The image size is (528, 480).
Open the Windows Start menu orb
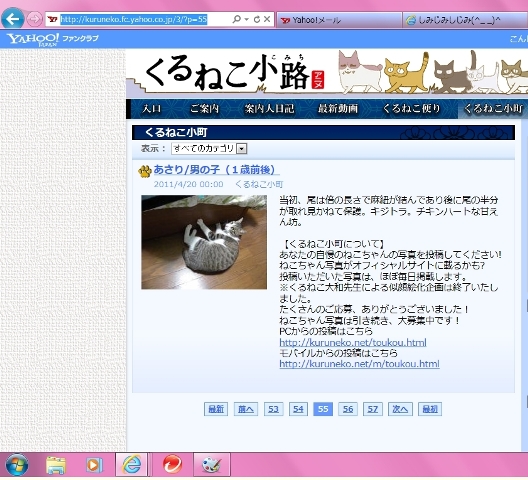pos(17,465)
